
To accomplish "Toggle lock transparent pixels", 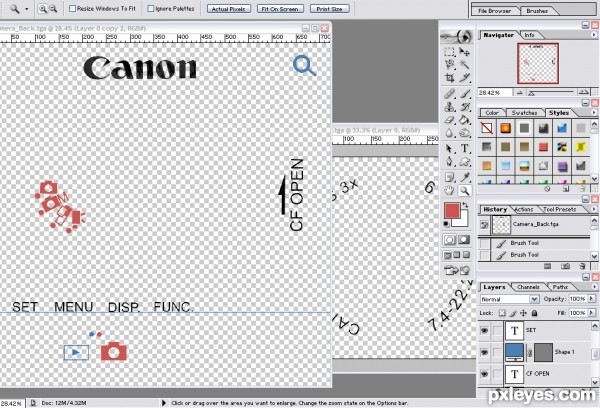I will click(x=502, y=313).
